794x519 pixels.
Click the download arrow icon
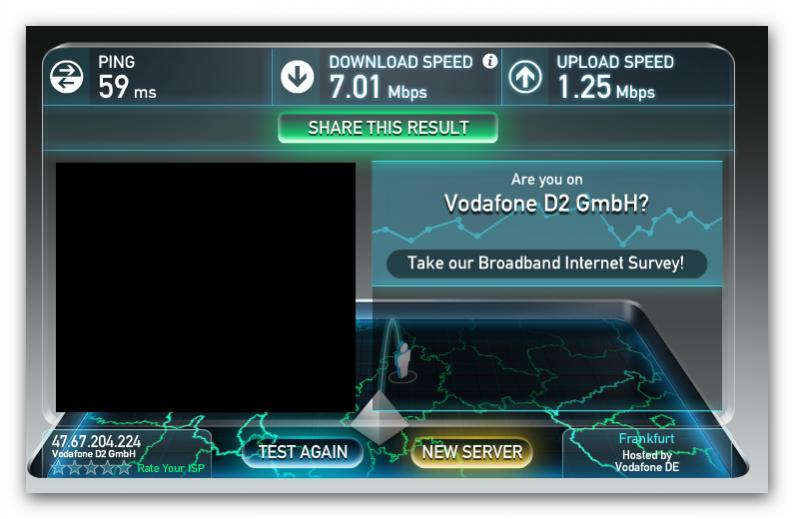[x=297, y=77]
